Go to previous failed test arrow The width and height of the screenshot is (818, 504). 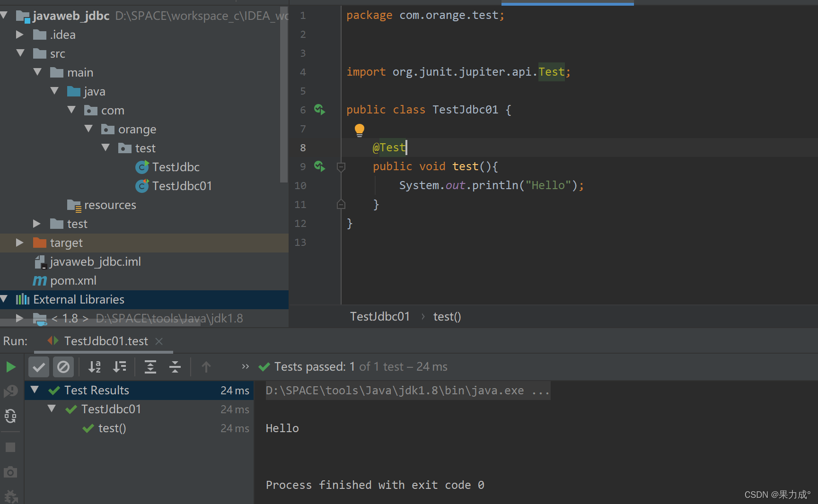(206, 367)
